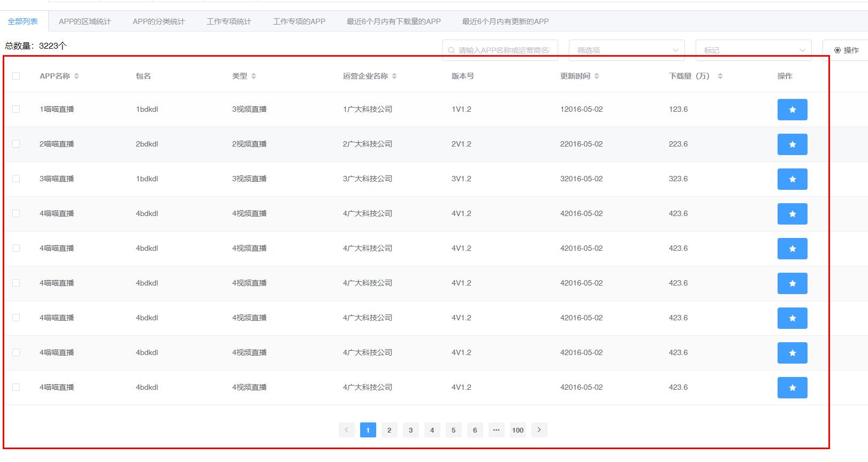Sort the table by APP名称 column
868x462 pixels.
tap(77, 76)
